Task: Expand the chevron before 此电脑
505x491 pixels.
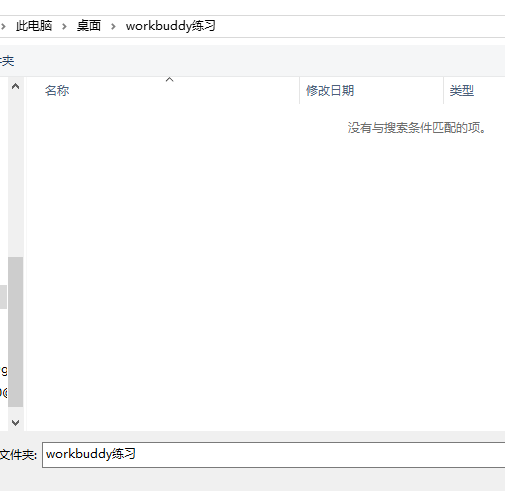Action: pos(3,26)
